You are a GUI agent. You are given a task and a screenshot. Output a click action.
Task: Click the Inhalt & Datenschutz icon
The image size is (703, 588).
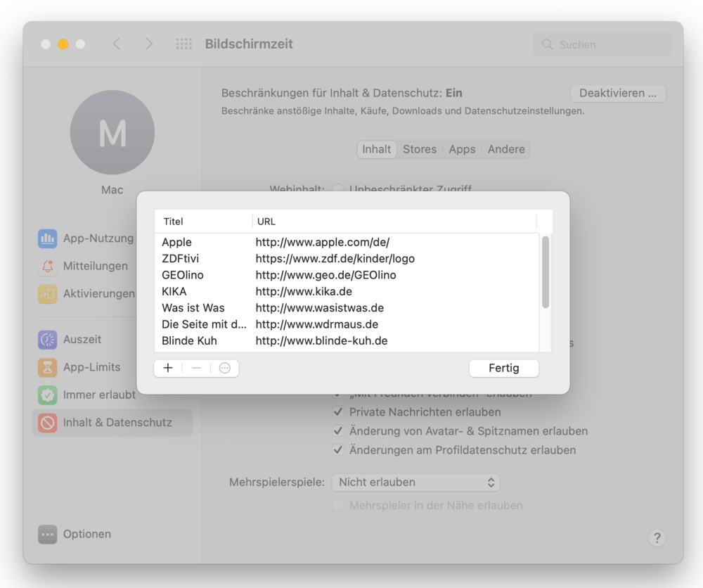tap(47, 423)
